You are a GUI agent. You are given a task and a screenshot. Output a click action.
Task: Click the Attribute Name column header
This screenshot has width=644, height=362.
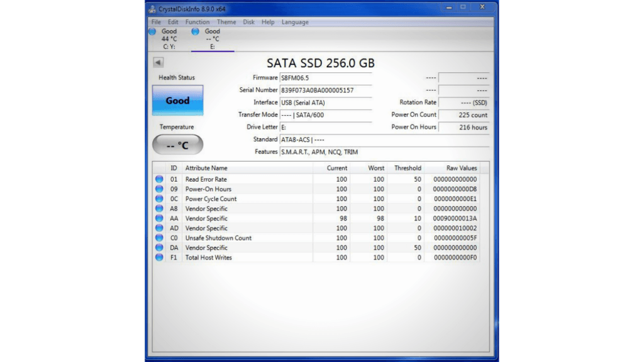248,168
